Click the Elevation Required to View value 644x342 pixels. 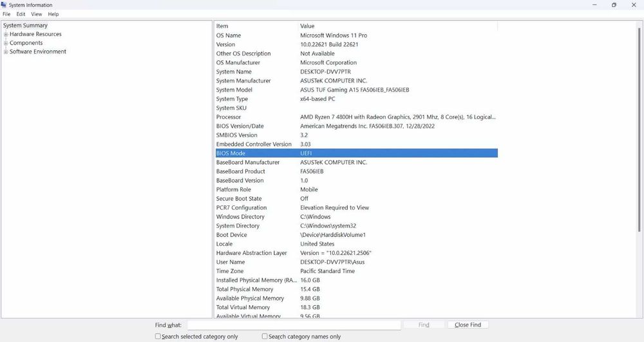[334, 207]
